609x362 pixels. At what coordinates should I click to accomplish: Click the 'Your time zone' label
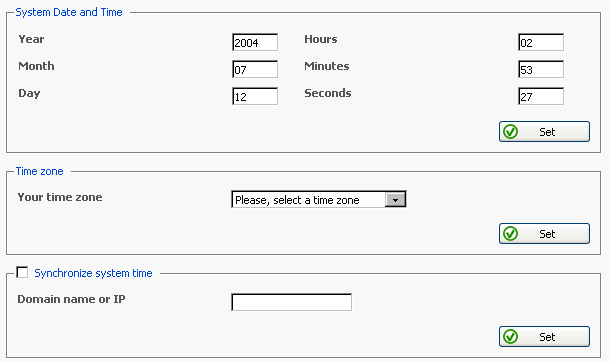tap(60, 197)
